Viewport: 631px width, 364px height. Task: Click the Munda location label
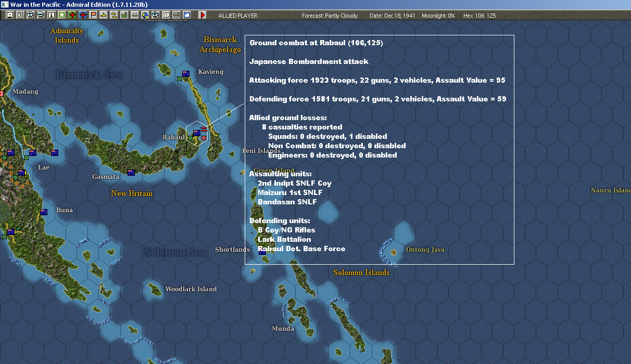coord(283,329)
